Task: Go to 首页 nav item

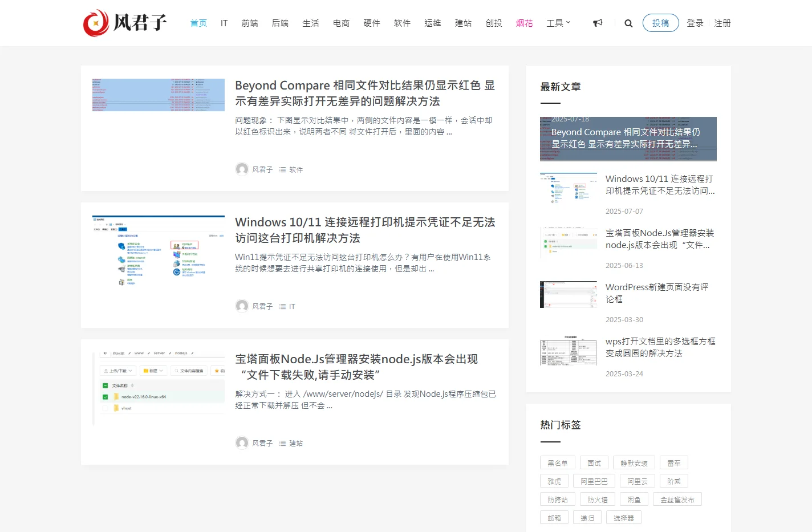Action: (198, 23)
